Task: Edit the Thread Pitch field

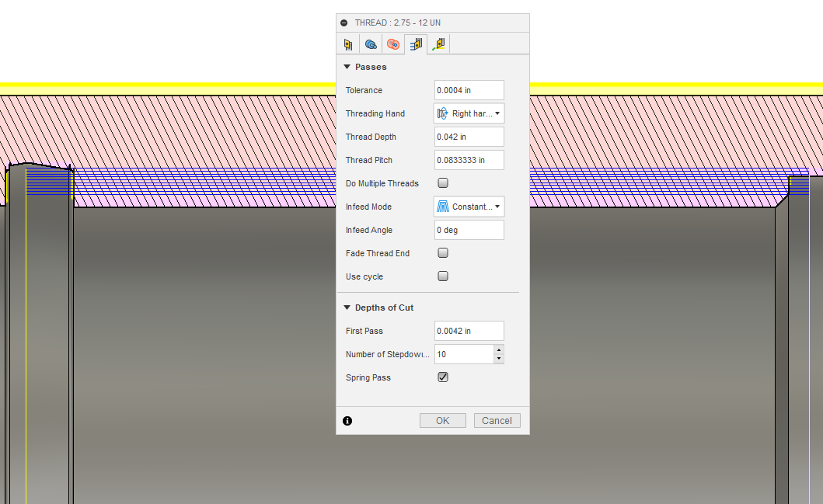Action: [x=469, y=160]
